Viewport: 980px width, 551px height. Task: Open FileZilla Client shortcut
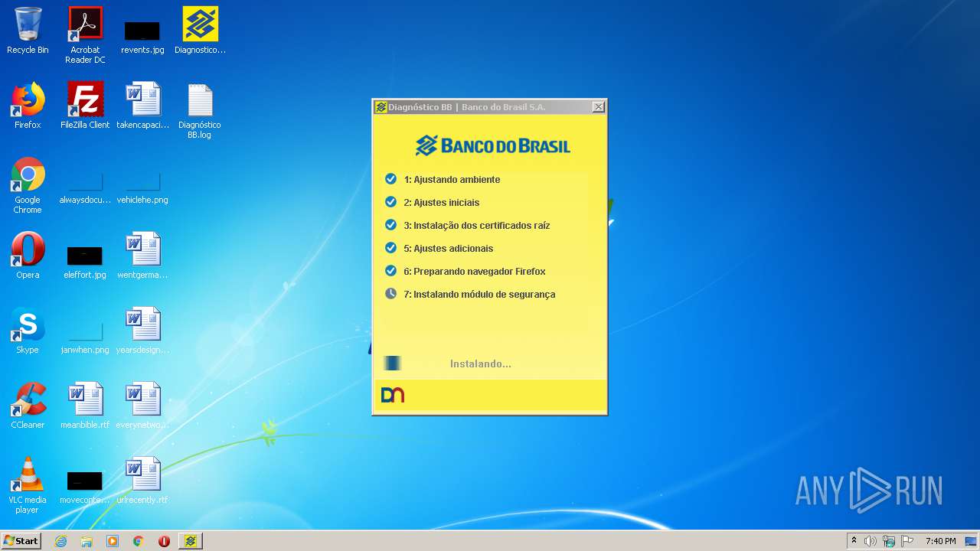[x=85, y=106]
